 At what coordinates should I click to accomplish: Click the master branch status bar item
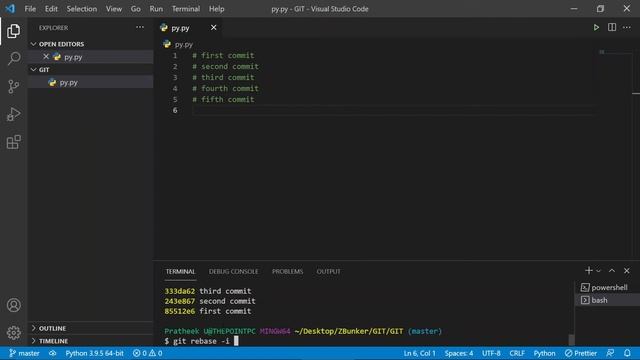click(x=24, y=353)
